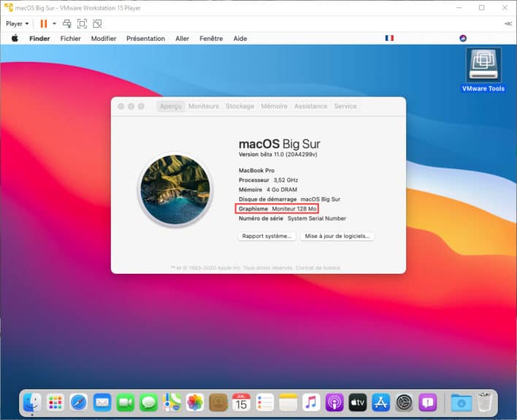Open the Apple TV app in the Dock
The image size is (517, 420).
(x=358, y=402)
